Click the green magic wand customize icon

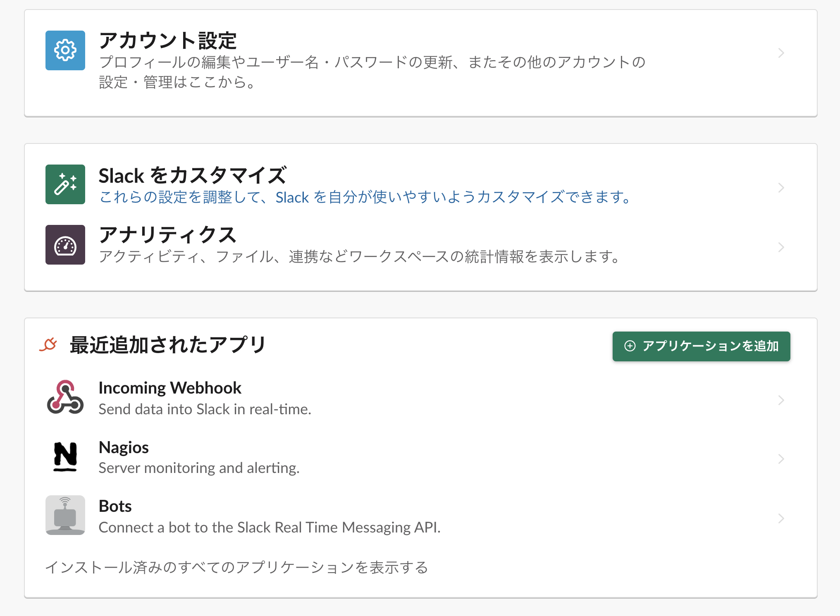click(x=65, y=184)
